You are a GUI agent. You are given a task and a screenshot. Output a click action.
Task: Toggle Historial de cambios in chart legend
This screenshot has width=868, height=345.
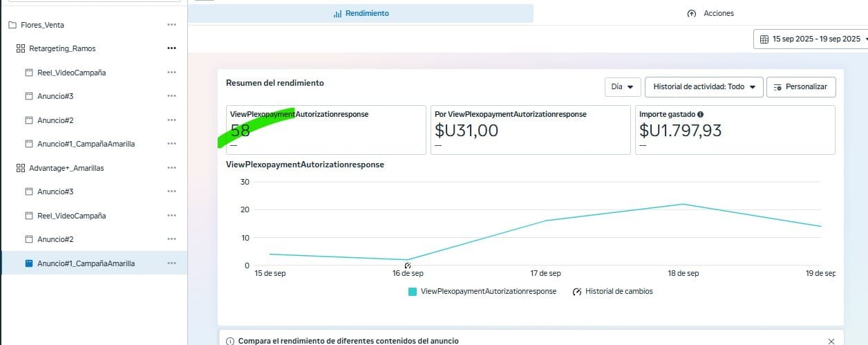tap(612, 292)
